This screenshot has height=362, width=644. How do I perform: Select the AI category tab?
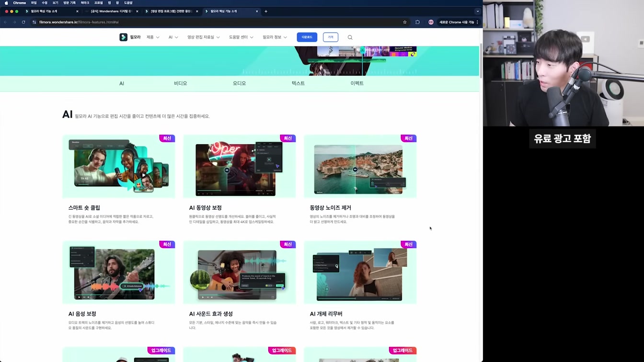point(122,83)
